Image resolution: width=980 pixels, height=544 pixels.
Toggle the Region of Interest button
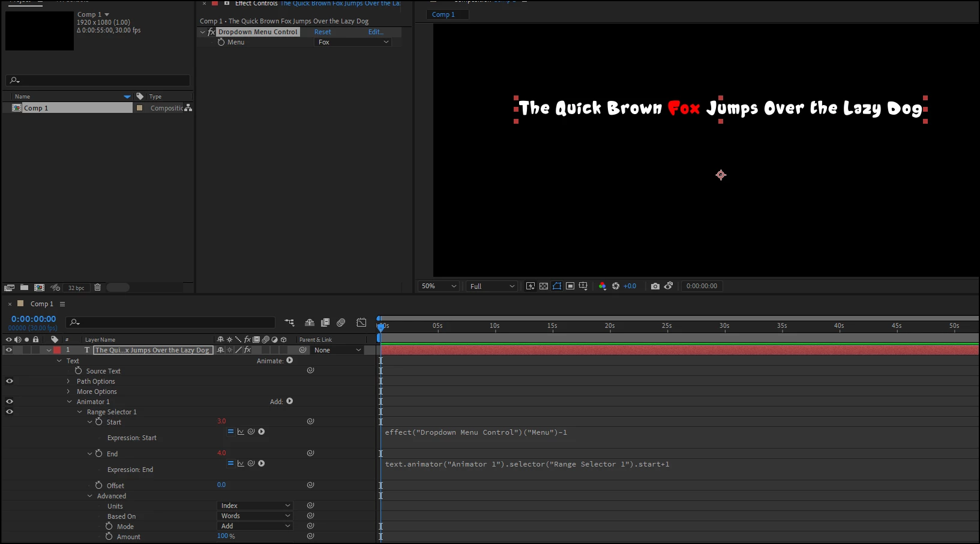(x=570, y=286)
